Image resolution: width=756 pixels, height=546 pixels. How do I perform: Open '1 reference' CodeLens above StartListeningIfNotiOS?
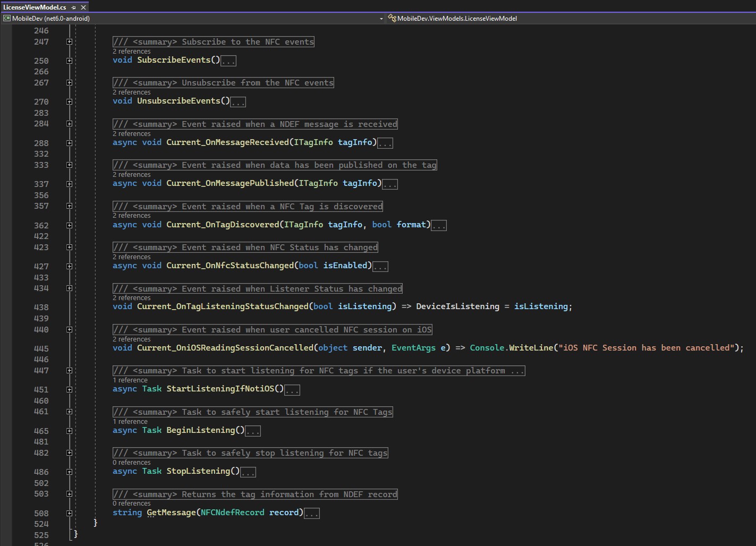130,380
